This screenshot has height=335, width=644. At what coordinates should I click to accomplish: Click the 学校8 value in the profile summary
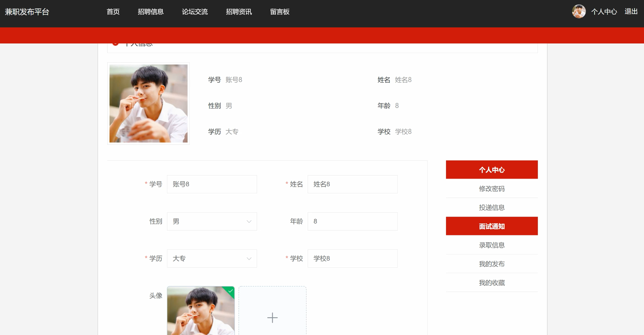[x=403, y=132]
